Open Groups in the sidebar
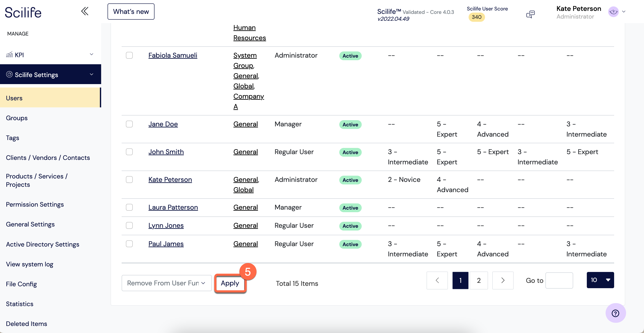Screen dimensions: 644x333 (17, 118)
